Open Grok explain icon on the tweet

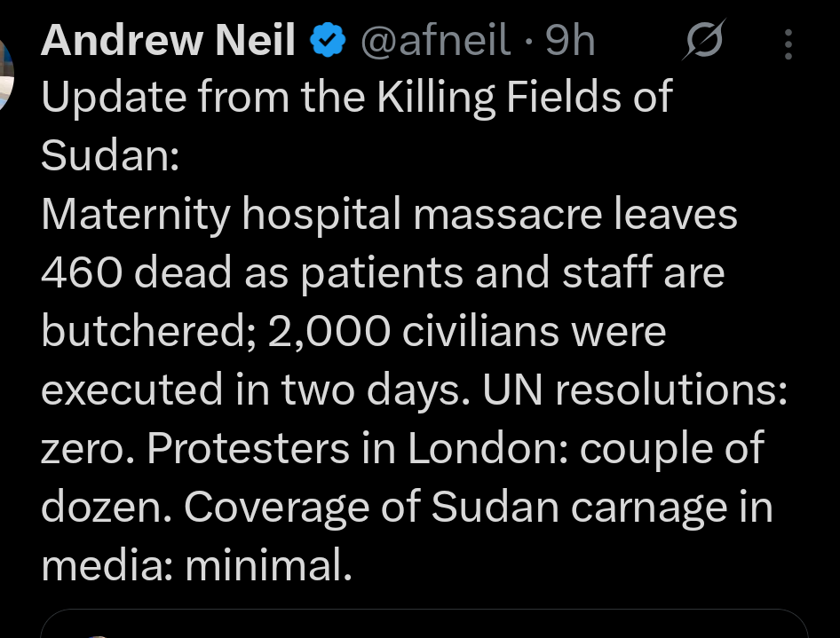point(704,42)
